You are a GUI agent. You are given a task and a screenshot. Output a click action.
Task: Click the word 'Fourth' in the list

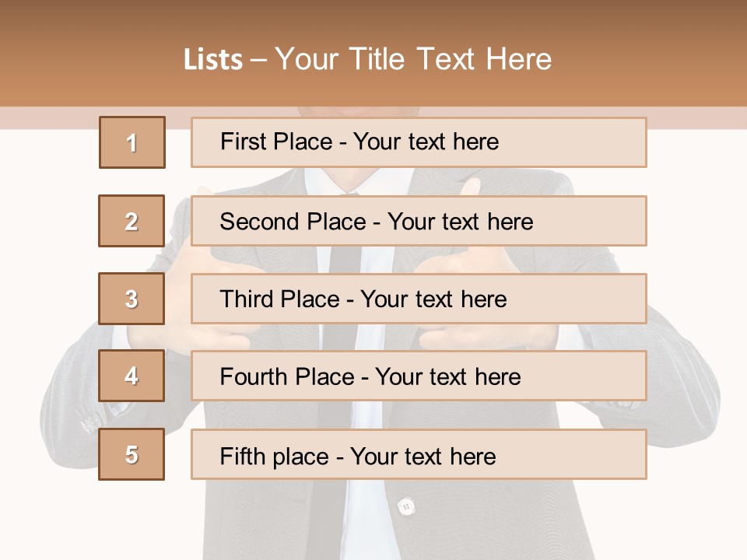(x=254, y=376)
